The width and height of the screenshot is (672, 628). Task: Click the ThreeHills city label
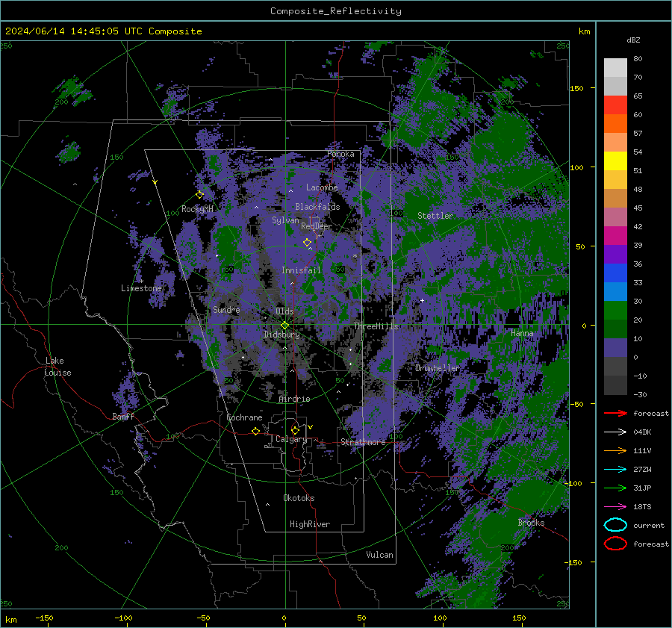point(376,326)
